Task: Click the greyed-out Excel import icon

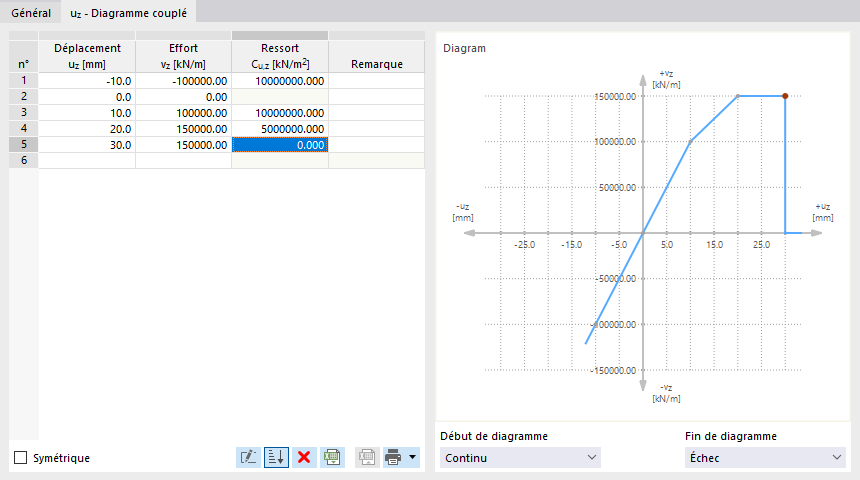Action: tap(367, 457)
